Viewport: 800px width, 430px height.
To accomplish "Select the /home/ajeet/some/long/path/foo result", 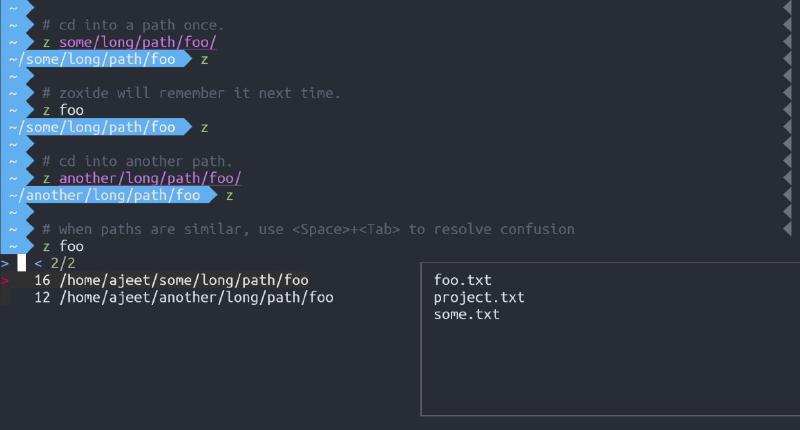I will tap(184, 280).
